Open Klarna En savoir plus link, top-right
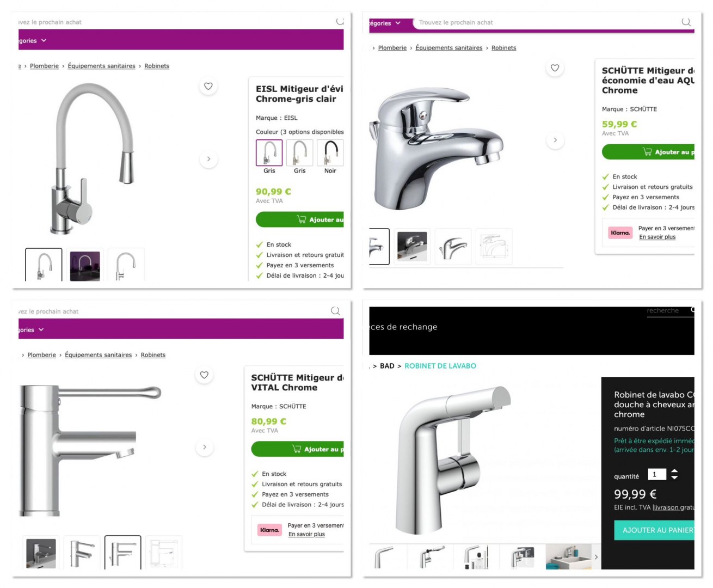The image size is (713, 588). click(657, 237)
